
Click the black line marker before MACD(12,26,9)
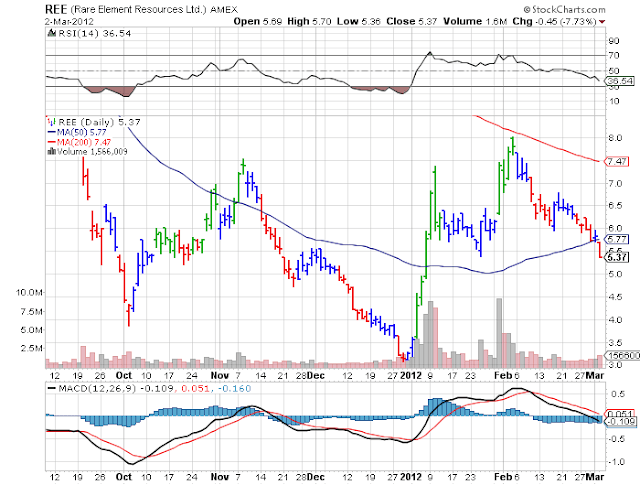point(51,388)
